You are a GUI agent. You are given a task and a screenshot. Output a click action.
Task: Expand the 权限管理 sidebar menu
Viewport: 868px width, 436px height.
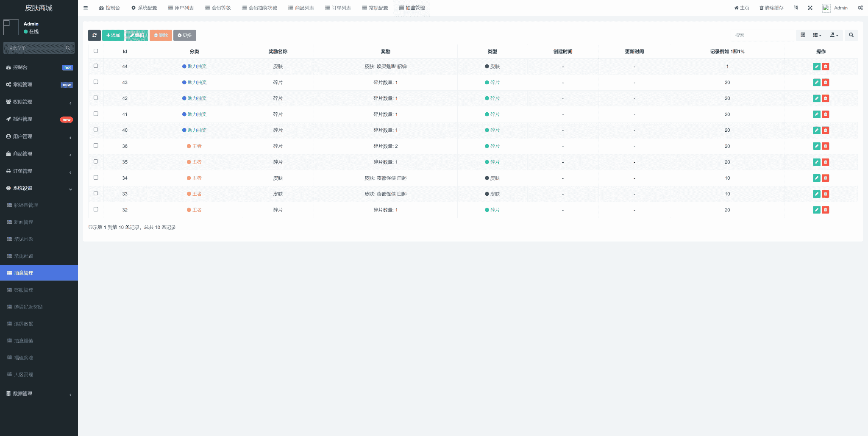pos(39,102)
